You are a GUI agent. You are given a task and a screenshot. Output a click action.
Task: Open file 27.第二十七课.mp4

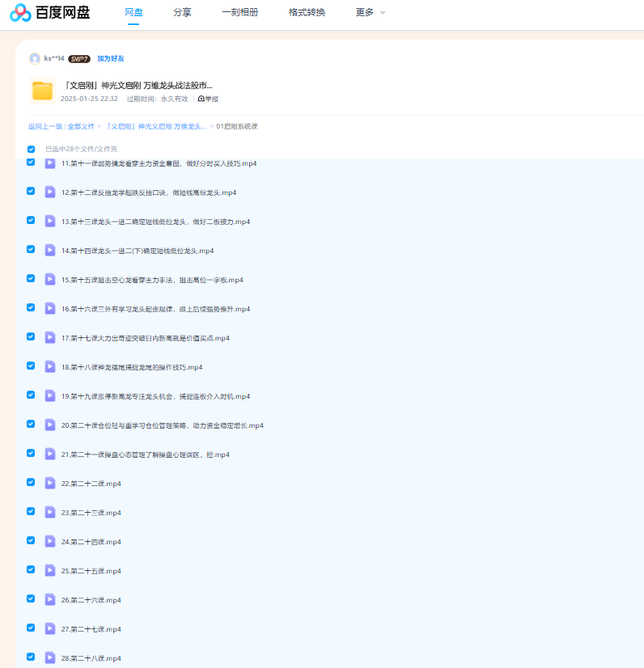[91, 629]
